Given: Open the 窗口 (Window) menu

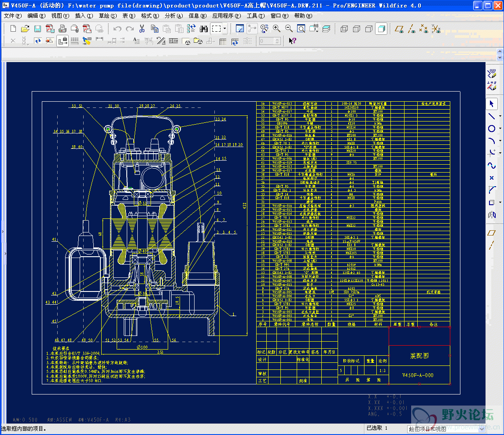Looking at the screenshot, I should pos(280,16).
